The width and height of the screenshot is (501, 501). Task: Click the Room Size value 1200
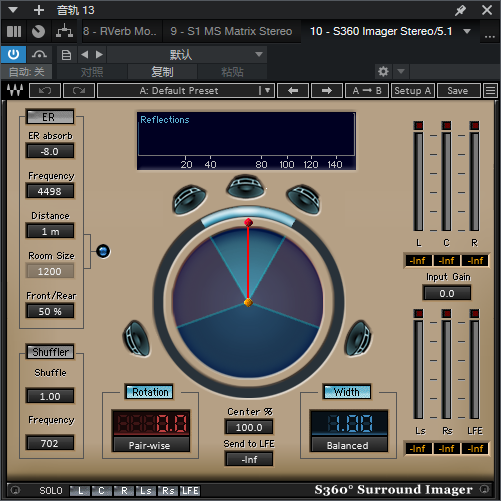[x=50, y=271]
